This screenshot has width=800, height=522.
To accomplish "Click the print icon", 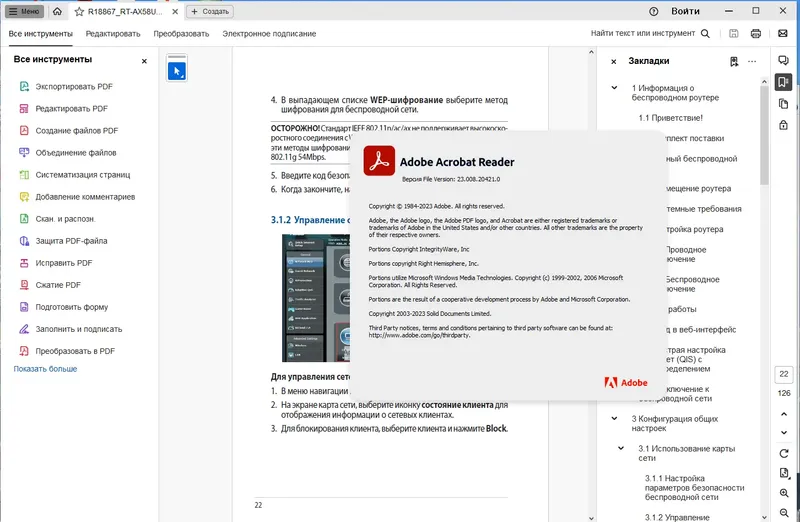I will [756, 34].
